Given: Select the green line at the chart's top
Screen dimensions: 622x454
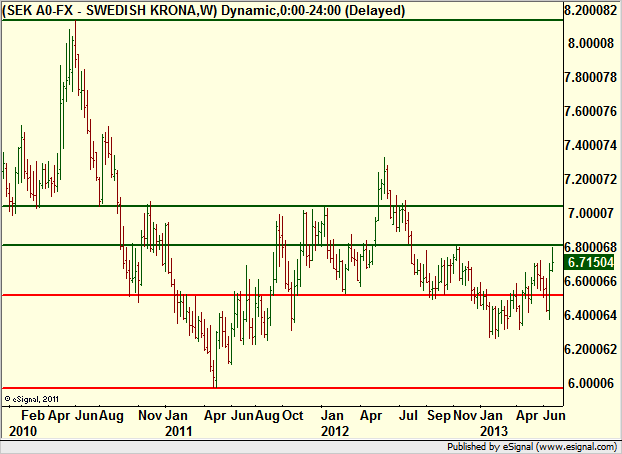Looking at the screenshot, I should coord(282,20).
